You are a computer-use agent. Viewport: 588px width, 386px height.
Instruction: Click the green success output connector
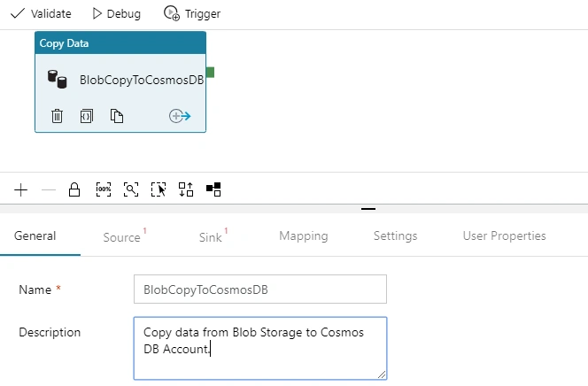210,73
